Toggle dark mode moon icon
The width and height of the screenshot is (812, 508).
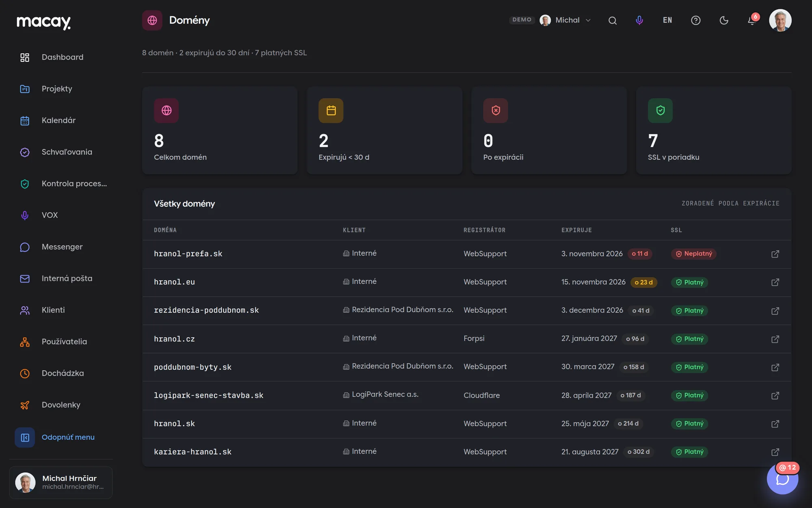point(724,20)
